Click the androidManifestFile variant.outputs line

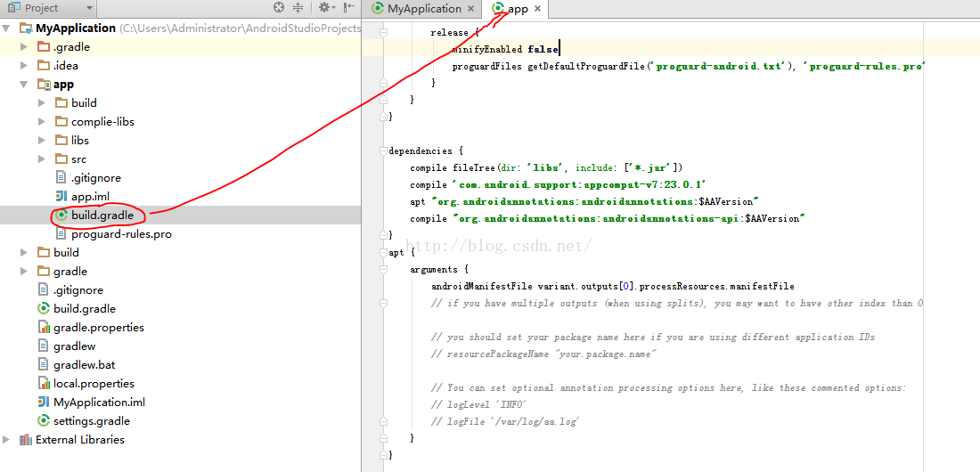(613, 287)
